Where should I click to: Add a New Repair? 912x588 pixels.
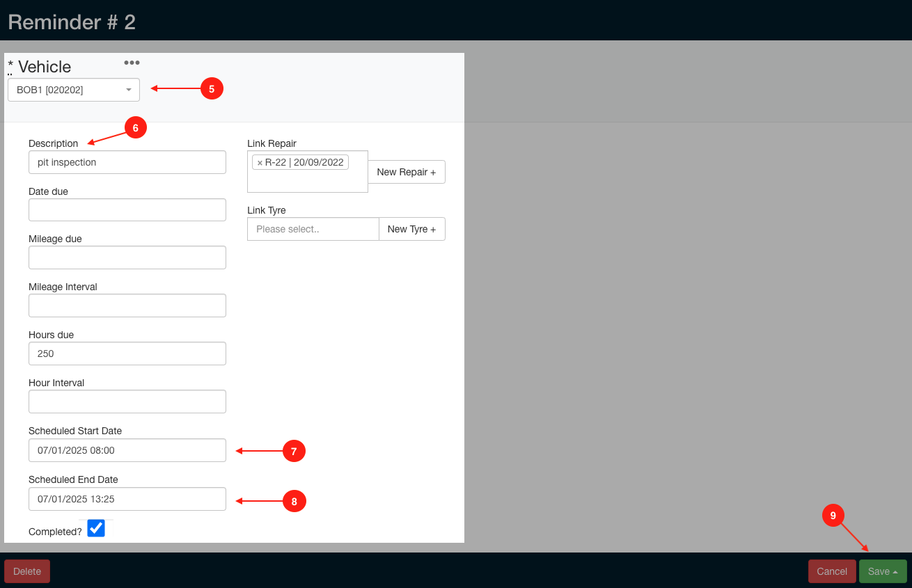pos(407,172)
